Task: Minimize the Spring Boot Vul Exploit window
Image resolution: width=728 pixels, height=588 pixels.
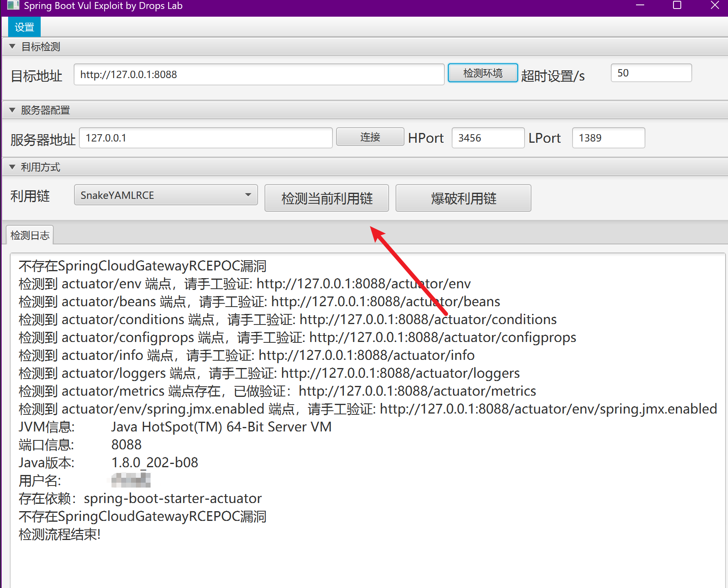Action: coord(640,5)
